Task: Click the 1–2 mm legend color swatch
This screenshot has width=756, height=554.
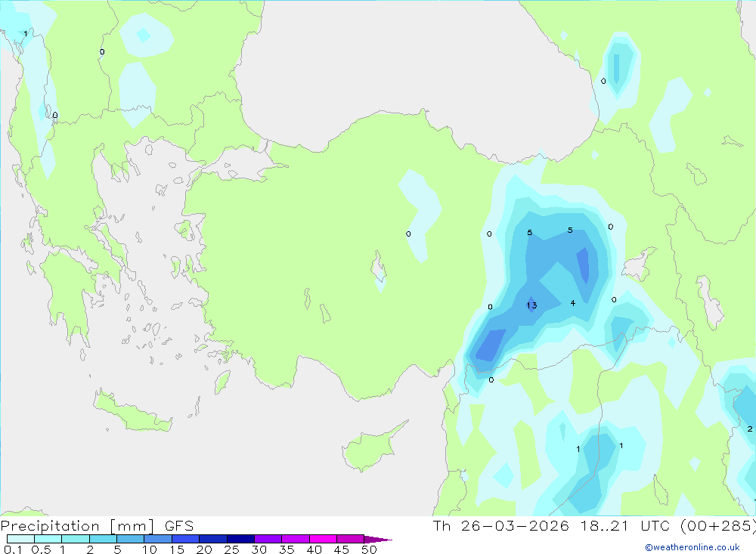Action: pos(76,539)
